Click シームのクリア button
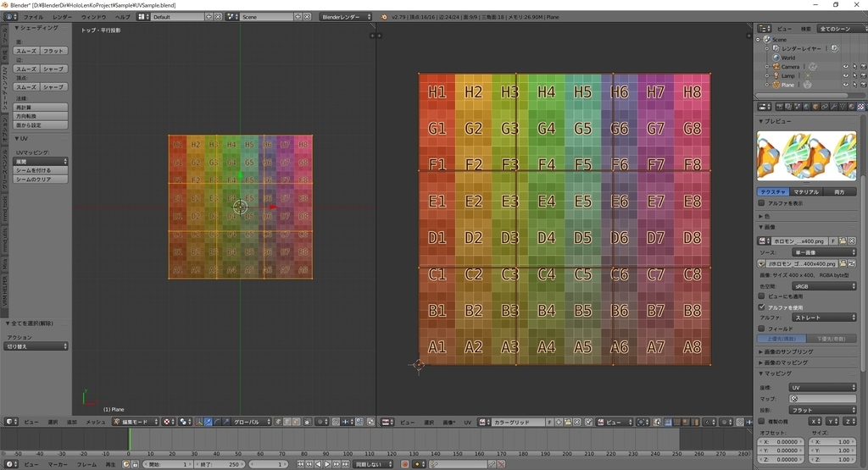This screenshot has width=868, height=470. [41, 180]
